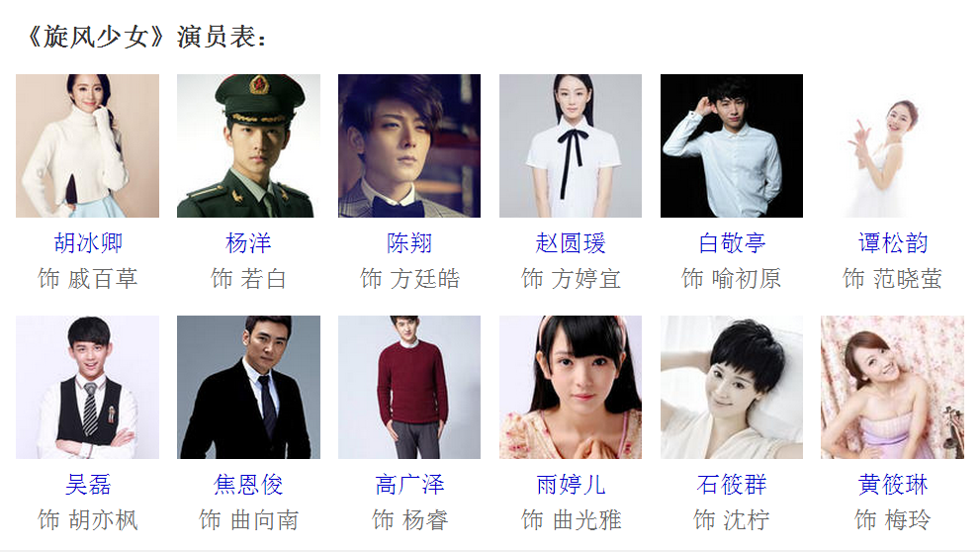The width and height of the screenshot is (980, 552).
Task: Open the 胡冰卿 actor name link
Action: (87, 242)
